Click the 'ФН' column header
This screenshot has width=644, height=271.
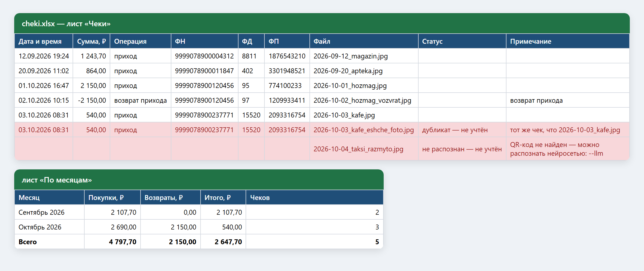point(205,41)
